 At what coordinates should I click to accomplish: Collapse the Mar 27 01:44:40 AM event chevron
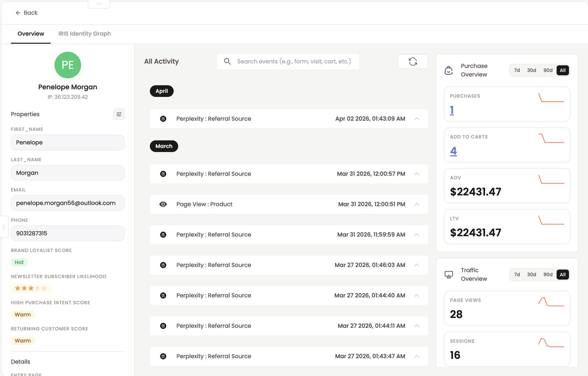(x=417, y=295)
